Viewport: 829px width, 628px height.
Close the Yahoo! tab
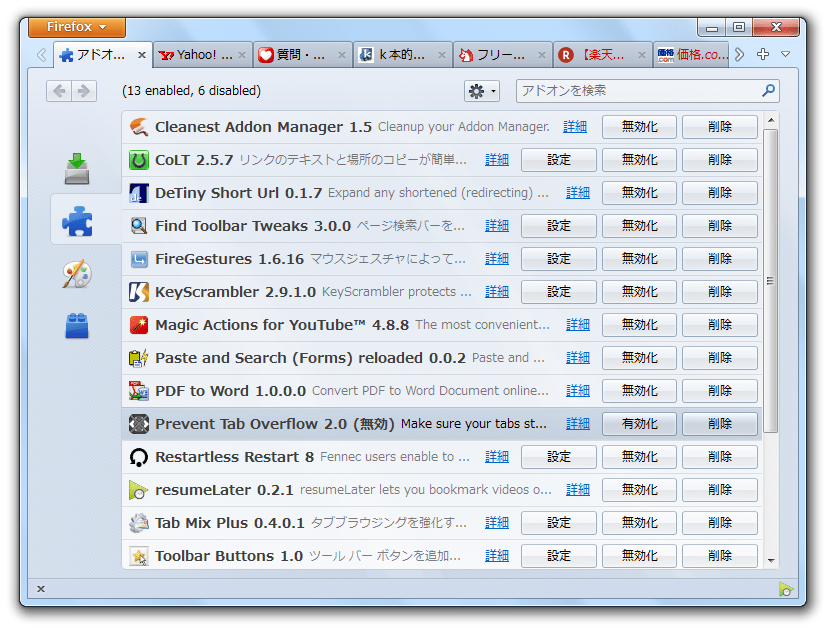[242, 54]
